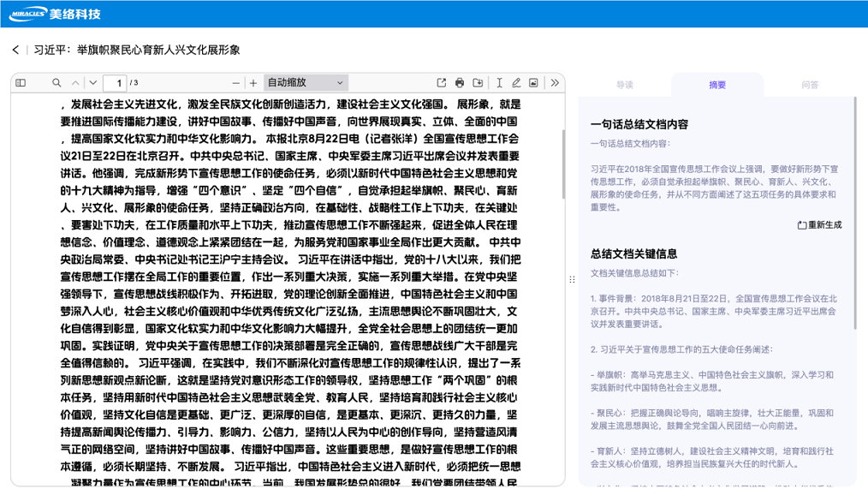The height and width of the screenshot is (489, 868).
Task: Open the 自动缩放 zoom dropdown
Action: pyautogui.click(x=306, y=83)
